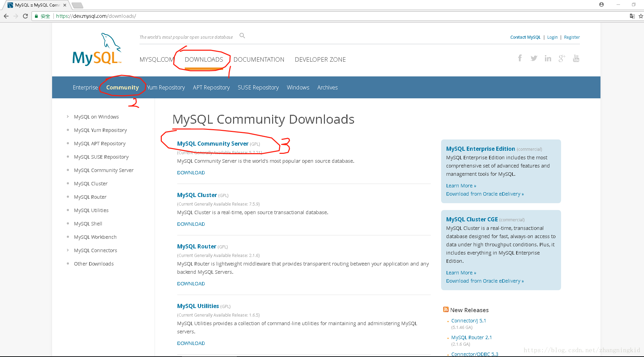Click the browser forward arrow

[x=15, y=16]
